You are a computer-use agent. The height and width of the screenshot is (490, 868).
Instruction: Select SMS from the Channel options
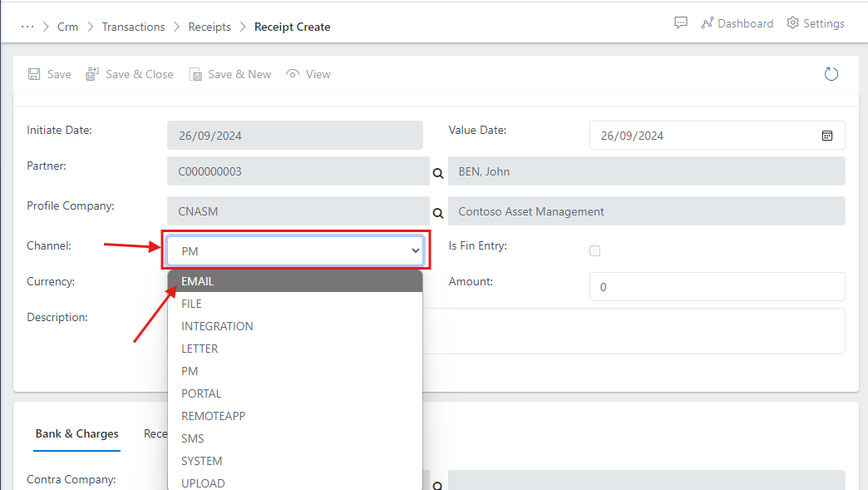click(x=192, y=438)
